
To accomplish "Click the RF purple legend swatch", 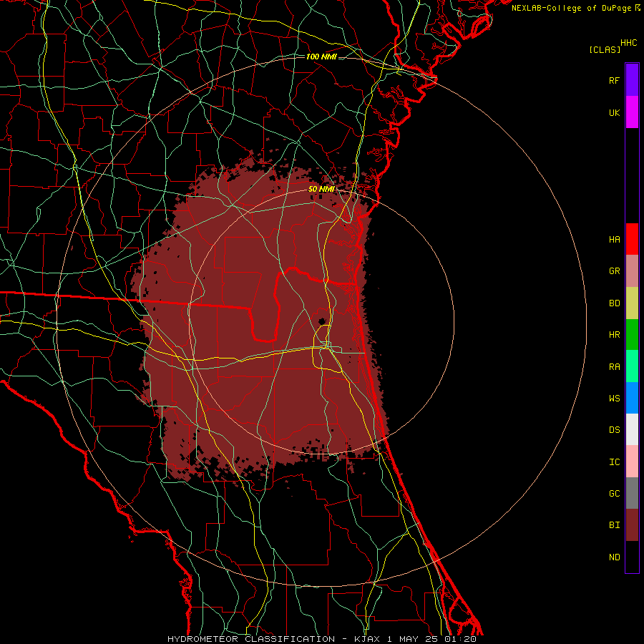I will [x=632, y=80].
